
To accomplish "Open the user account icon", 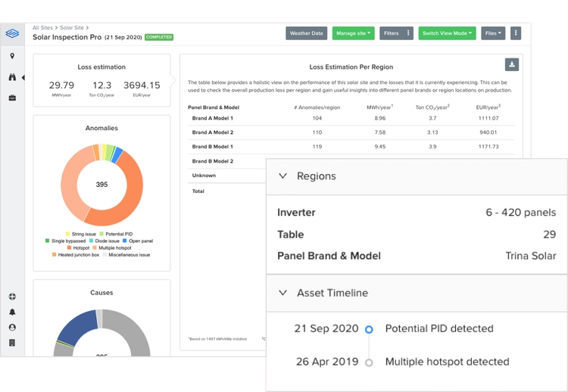I will pyautogui.click(x=12, y=327).
